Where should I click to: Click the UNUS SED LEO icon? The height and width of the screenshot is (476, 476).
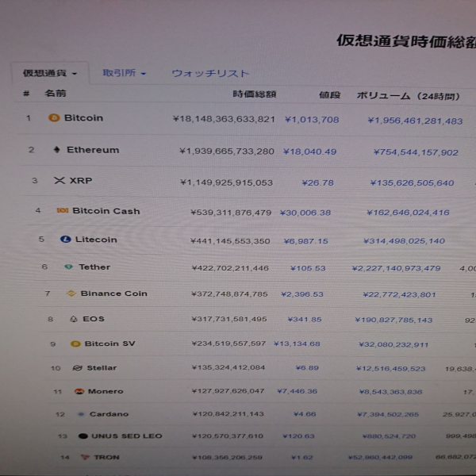[83, 436]
